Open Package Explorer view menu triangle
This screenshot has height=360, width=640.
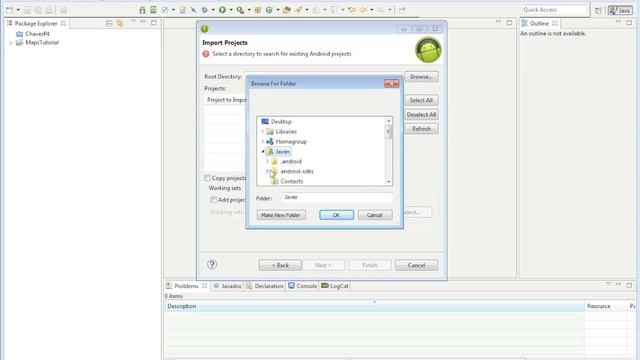[133, 22]
